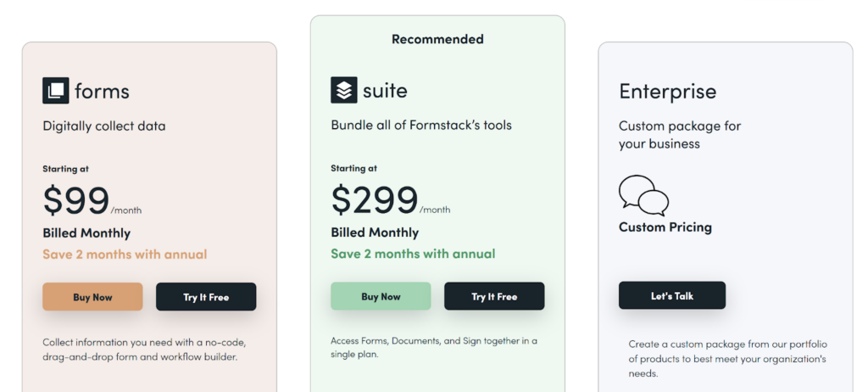This screenshot has height=392, width=868.
Task: Click the Enterprise plan heading
Action: click(x=668, y=92)
